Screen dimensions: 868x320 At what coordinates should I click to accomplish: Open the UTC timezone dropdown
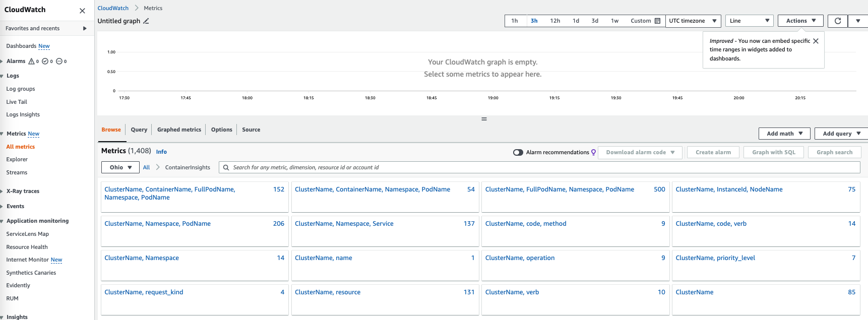pos(693,21)
